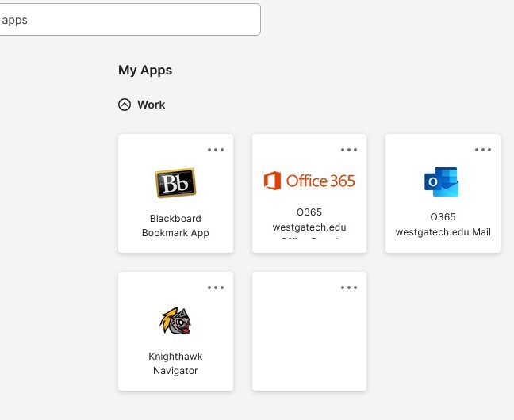The height and width of the screenshot is (420, 514).
Task: Click the My Apps heading
Action: pos(145,70)
